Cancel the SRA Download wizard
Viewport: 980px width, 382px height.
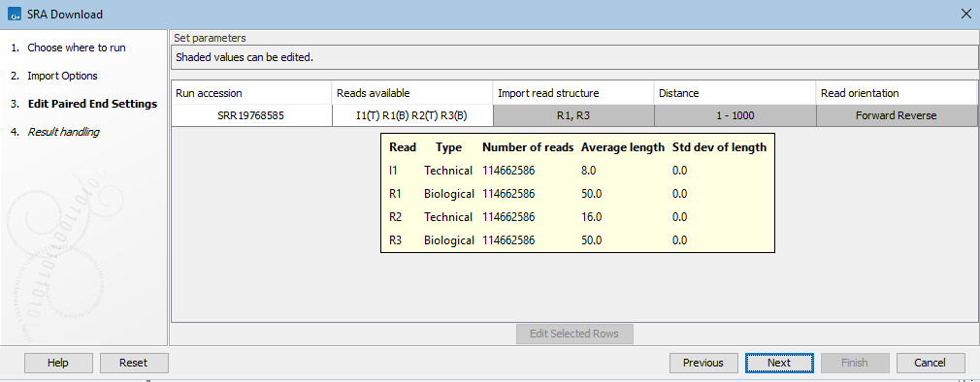tap(931, 363)
